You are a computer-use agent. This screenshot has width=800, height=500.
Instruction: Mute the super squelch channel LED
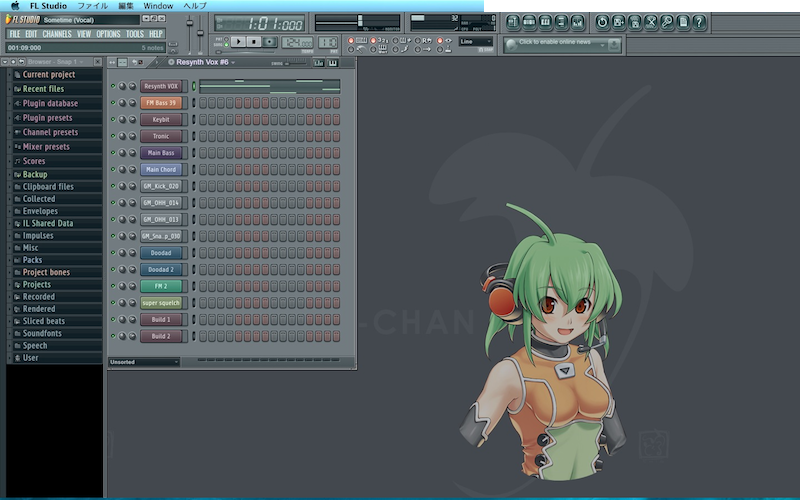click(113, 303)
